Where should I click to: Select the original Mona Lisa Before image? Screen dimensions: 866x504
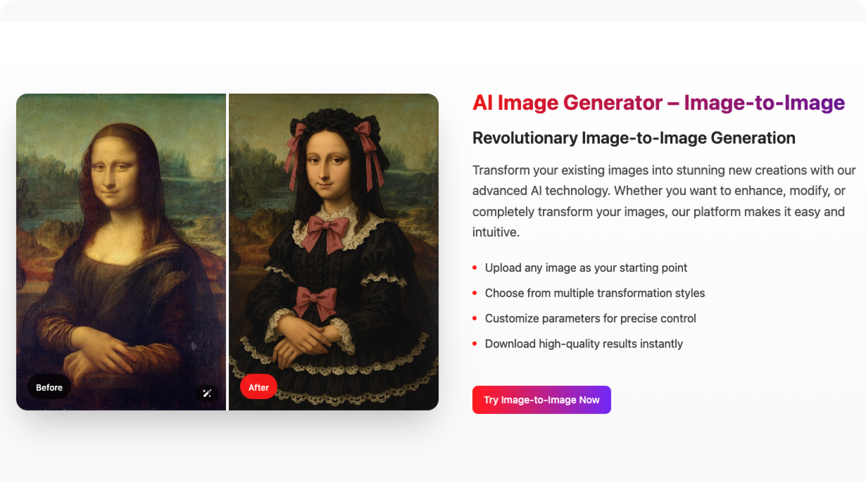(x=121, y=252)
